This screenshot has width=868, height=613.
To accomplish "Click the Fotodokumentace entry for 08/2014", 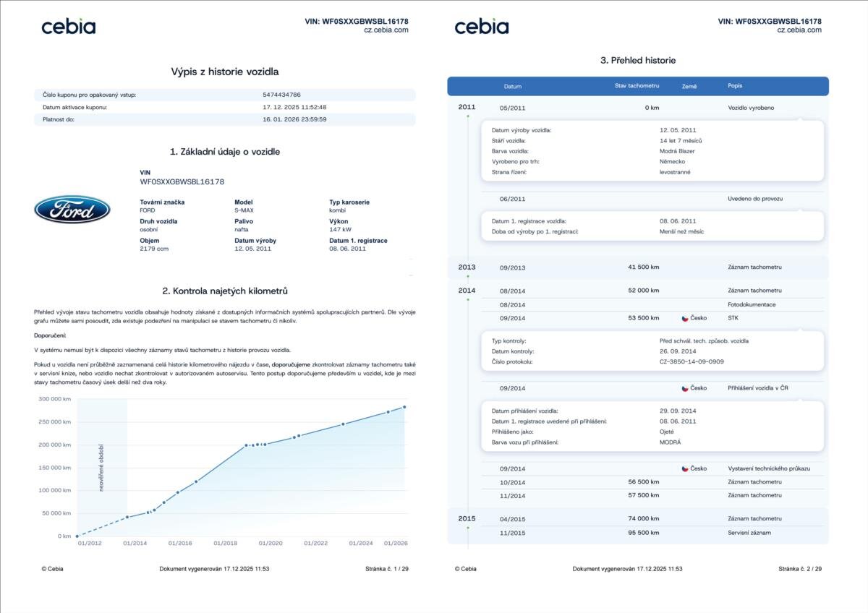I will pos(751,304).
